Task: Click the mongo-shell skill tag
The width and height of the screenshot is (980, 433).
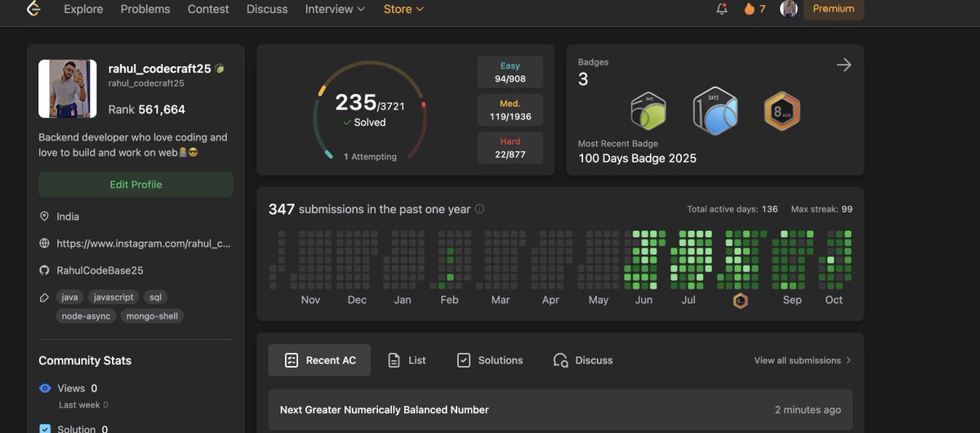Action: click(x=153, y=316)
